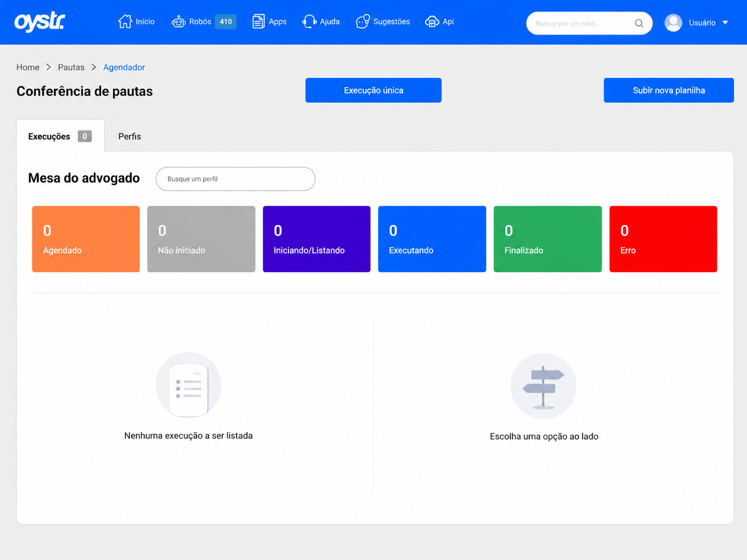The height and width of the screenshot is (560, 747).
Task: Open the Sugestões chat icon
Action: click(363, 22)
